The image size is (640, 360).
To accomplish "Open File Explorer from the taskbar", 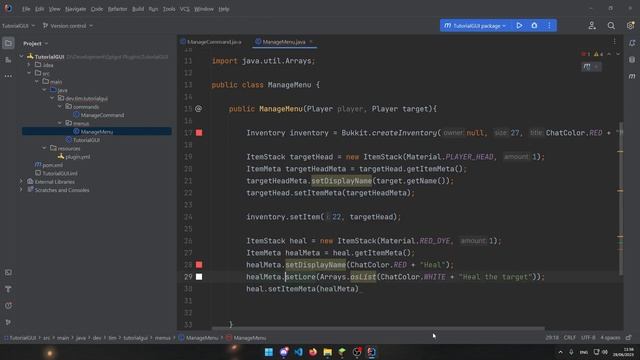I will tap(327, 352).
